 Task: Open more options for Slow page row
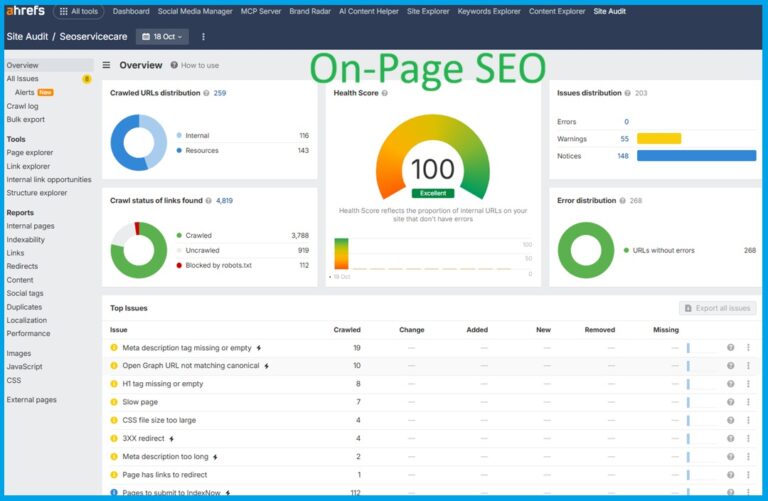click(748, 402)
